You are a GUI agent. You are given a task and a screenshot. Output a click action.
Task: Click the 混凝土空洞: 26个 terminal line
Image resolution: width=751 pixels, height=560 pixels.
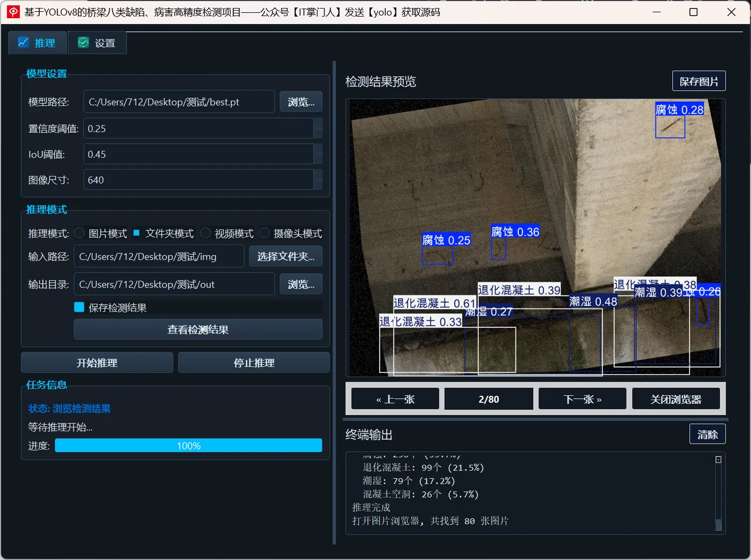pyautogui.click(x=421, y=494)
